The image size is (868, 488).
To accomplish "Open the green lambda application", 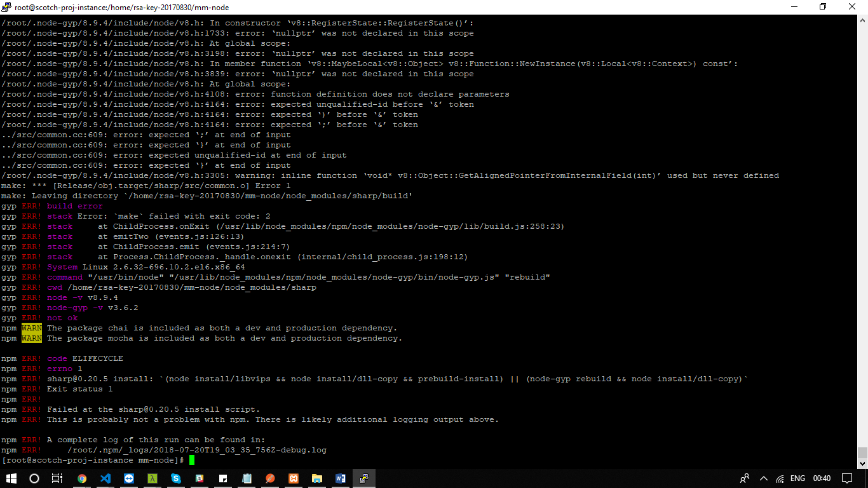I will pyautogui.click(x=152, y=478).
